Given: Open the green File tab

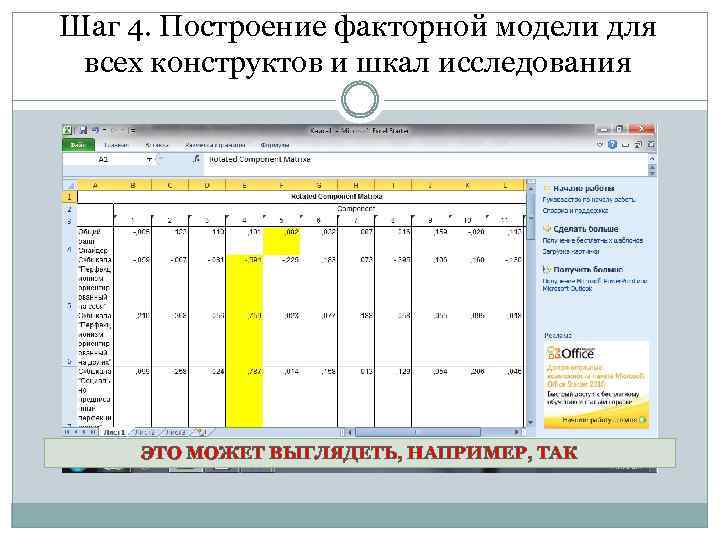Looking at the screenshot, I should pyautogui.click(x=78, y=145).
